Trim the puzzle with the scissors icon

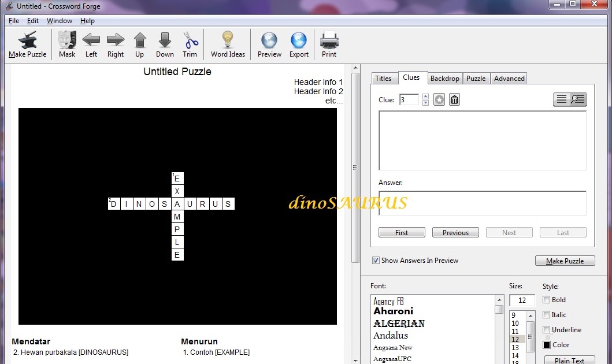pyautogui.click(x=191, y=38)
